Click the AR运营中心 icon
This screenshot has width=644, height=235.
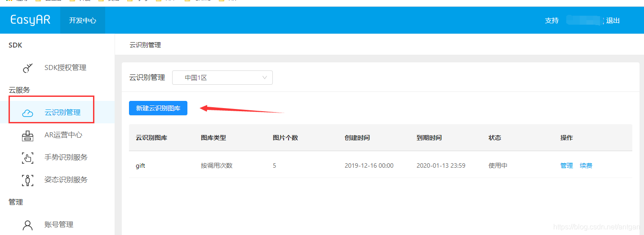point(28,135)
